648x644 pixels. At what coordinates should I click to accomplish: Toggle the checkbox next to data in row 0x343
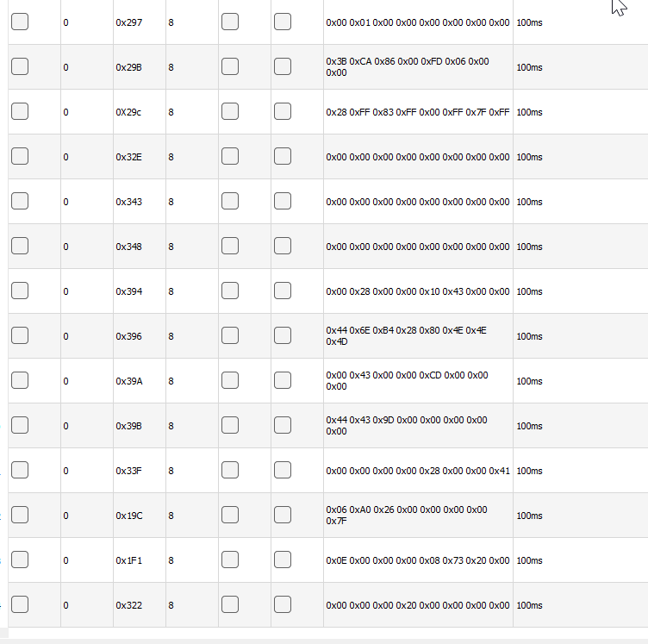(x=283, y=202)
